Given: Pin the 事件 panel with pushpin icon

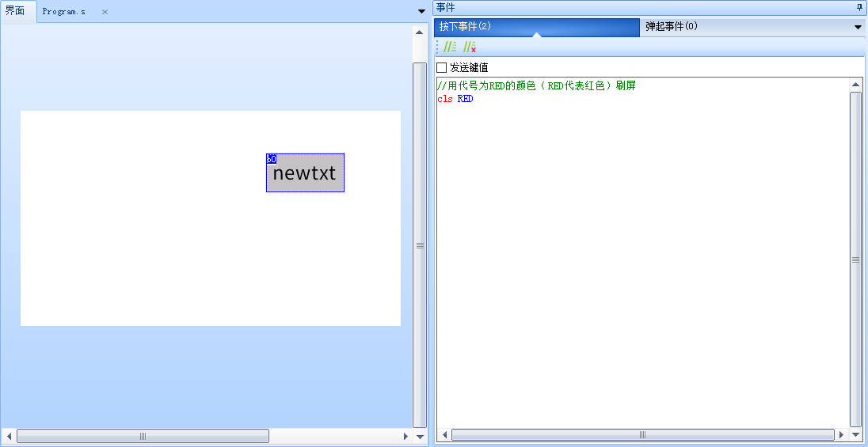Looking at the screenshot, I should [860, 7].
